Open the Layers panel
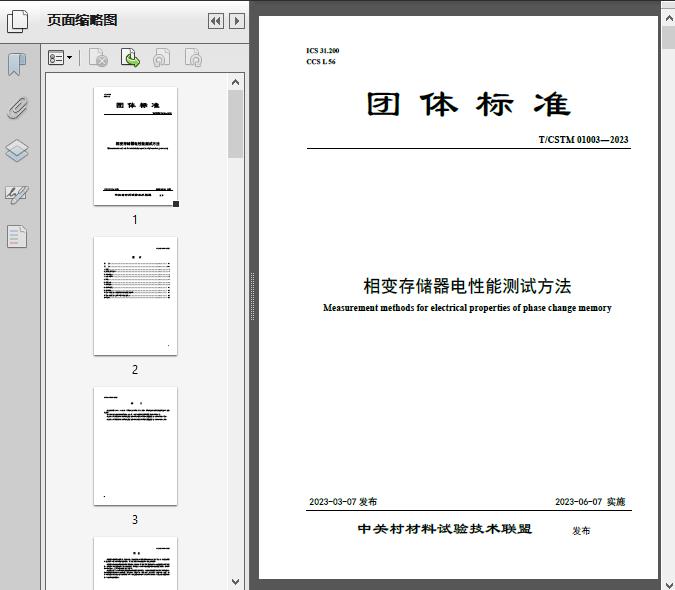 (x=17, y=151)
